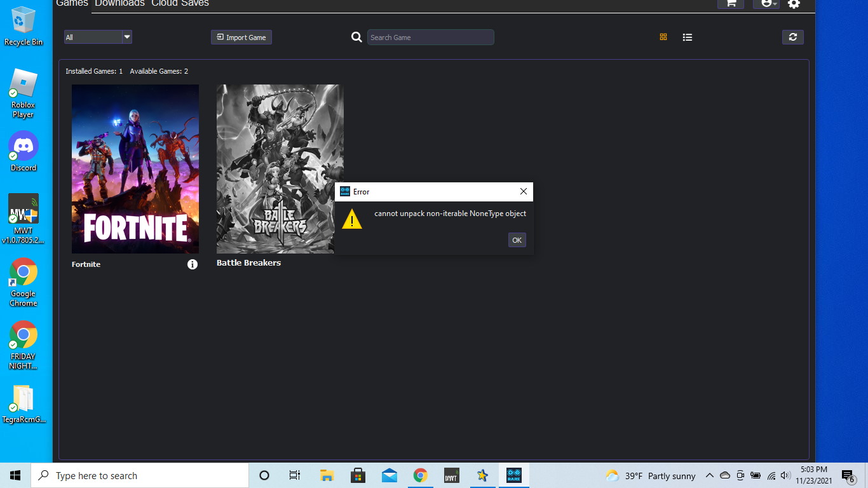Open Mail from the taskbar

click(389, 475)
